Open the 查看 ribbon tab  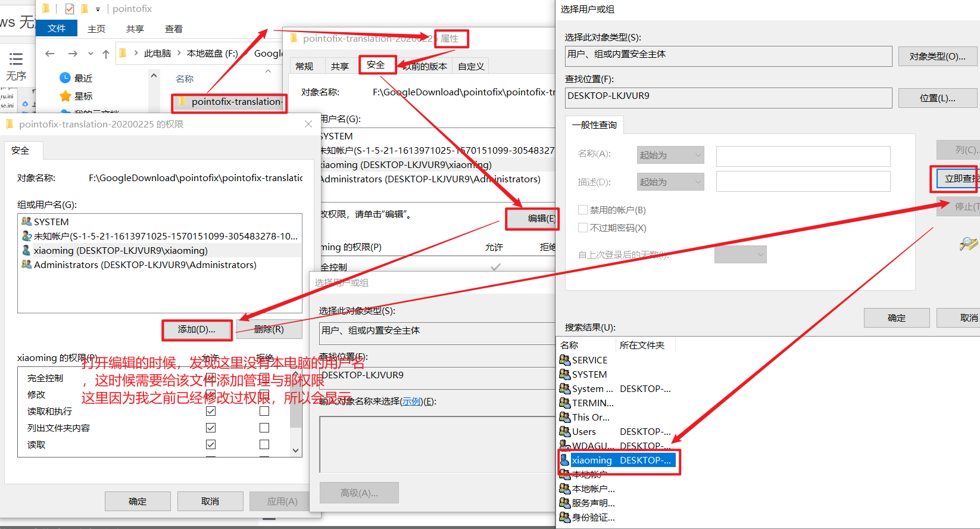[x=174, y=29]
